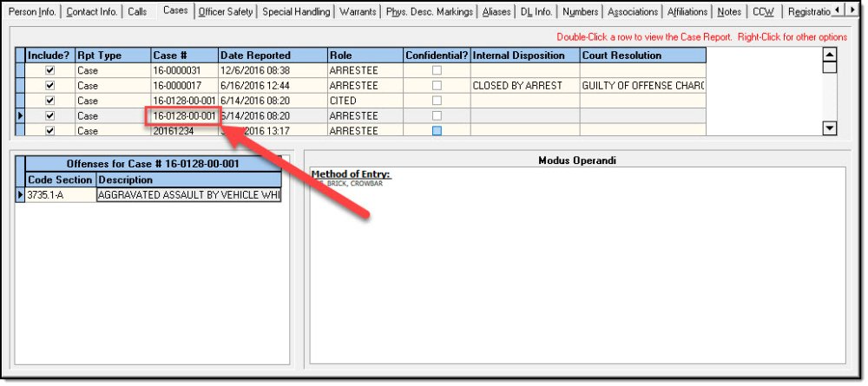Toggle Confidential checkbox for case 20161234

click(x=437, y=131)
